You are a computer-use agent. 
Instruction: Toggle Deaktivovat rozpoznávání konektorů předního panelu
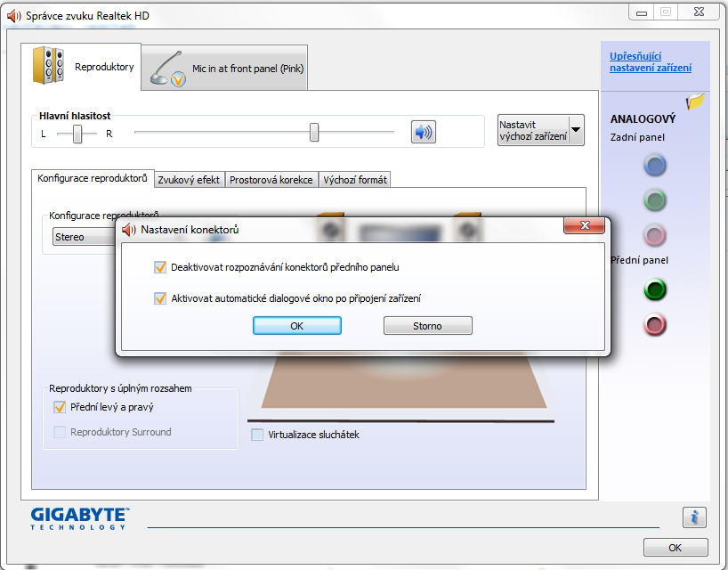(x=160, y=267)
